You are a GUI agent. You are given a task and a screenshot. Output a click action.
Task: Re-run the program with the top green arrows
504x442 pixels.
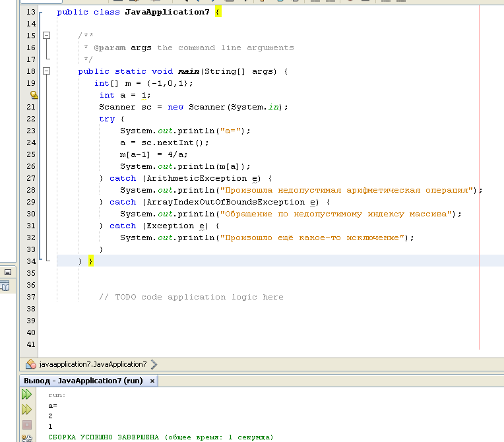pyautogui.click(x=26, y=394)
